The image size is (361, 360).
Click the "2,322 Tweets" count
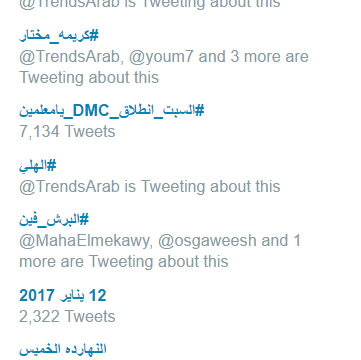click(x=67, y=316)
